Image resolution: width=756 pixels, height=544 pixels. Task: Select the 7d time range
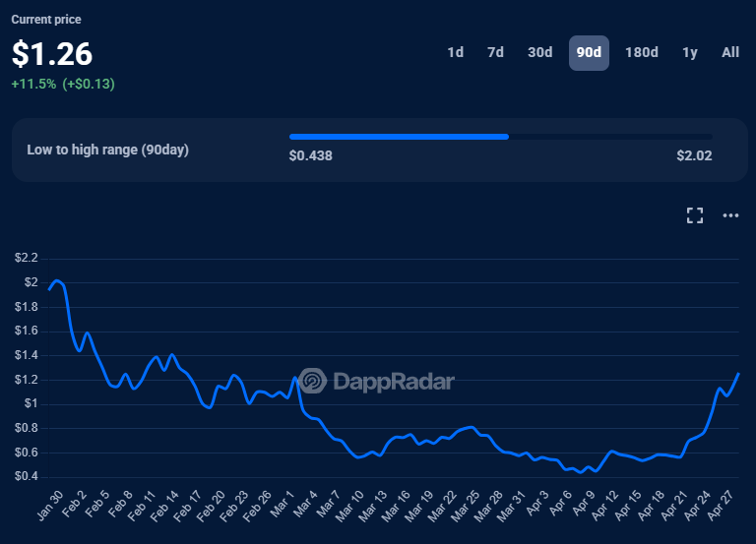tap(495, 52)
